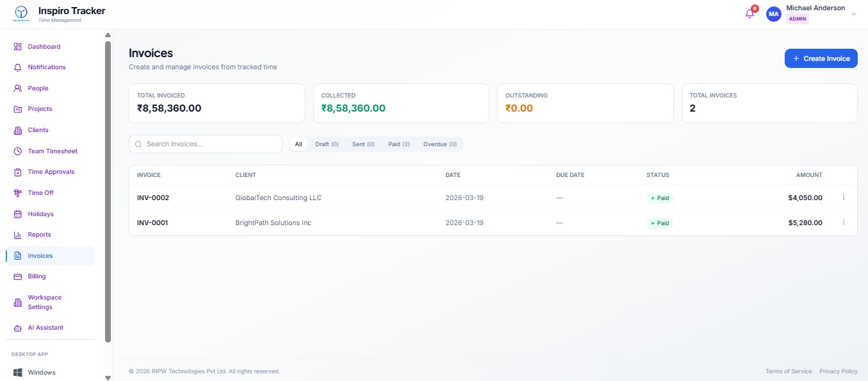
Task: Click the notification bell with red badge
Action: point(749,13)
